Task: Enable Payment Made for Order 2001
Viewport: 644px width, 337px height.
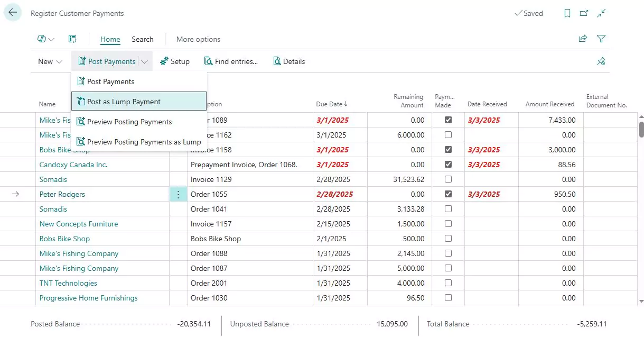Action: click(448, 283)
